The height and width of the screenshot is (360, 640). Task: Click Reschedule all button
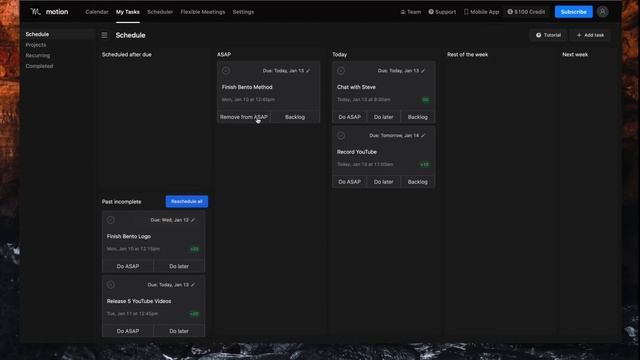[187, 201]
